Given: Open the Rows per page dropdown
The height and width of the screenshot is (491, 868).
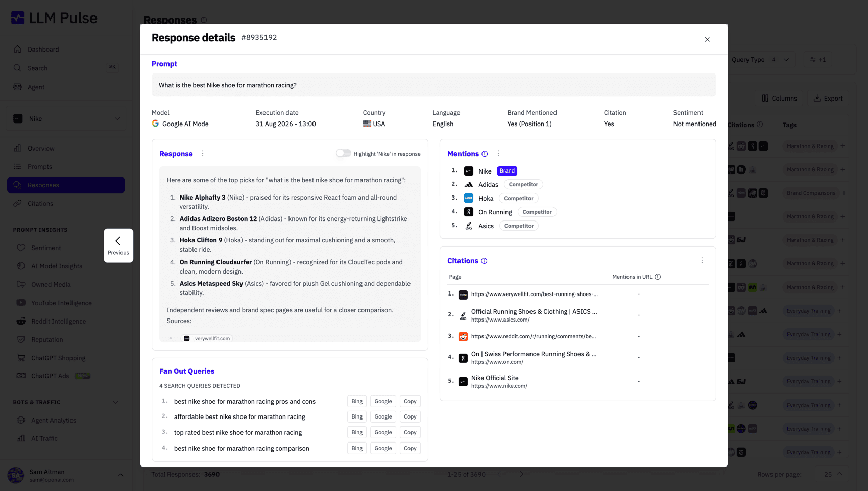Looking at the screenshot, I should coord(833,474).
